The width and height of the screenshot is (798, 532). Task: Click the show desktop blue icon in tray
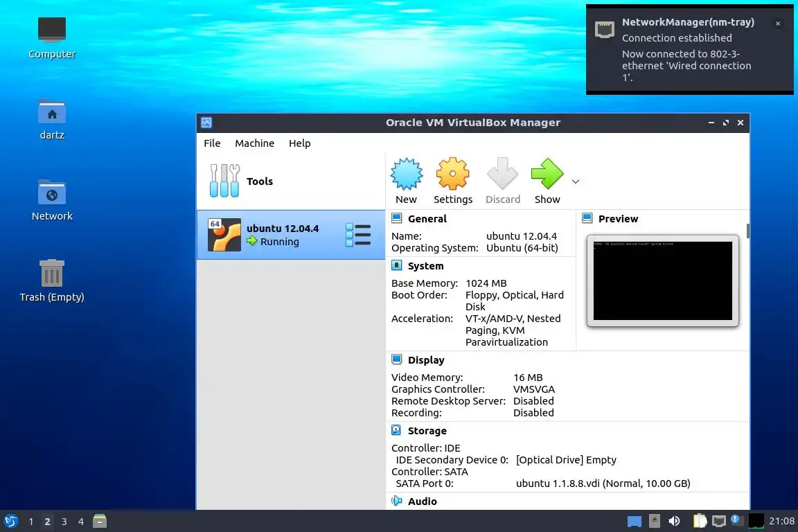(634, 522)
